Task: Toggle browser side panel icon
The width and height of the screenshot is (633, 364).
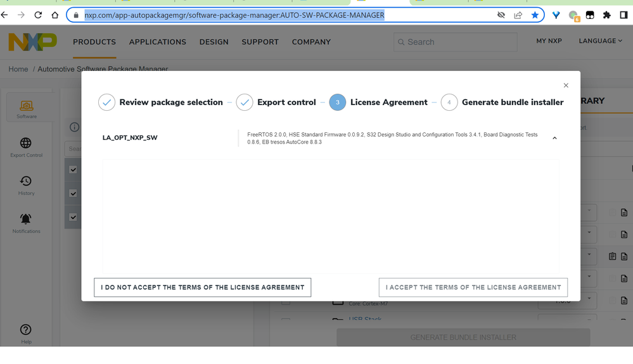Action: [623, 15]
